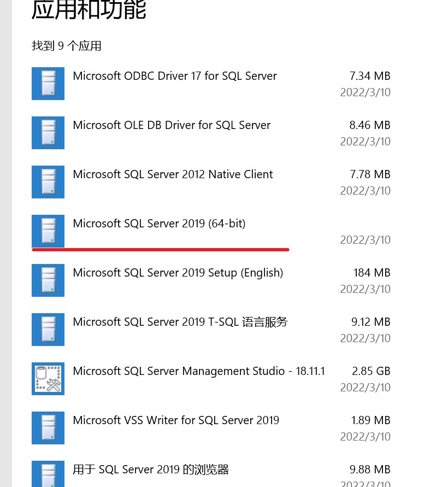
Task: Click the 8.46 MB size value
Action: coord(370,125)
